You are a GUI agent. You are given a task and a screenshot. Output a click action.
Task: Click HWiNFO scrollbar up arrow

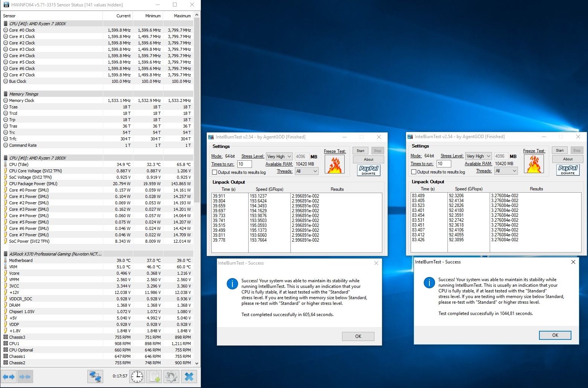[197, 15]
